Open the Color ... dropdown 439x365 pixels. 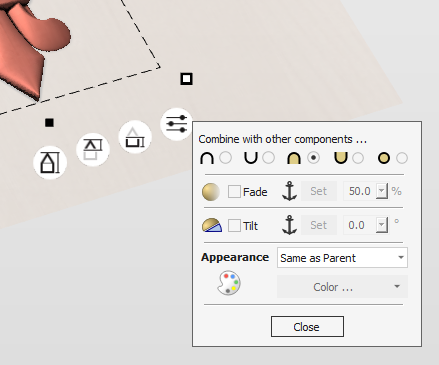(342, 287)
